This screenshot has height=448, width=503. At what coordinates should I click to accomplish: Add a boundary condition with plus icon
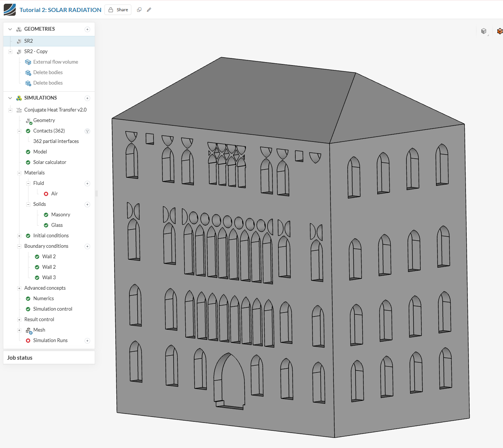coord(87,246)
